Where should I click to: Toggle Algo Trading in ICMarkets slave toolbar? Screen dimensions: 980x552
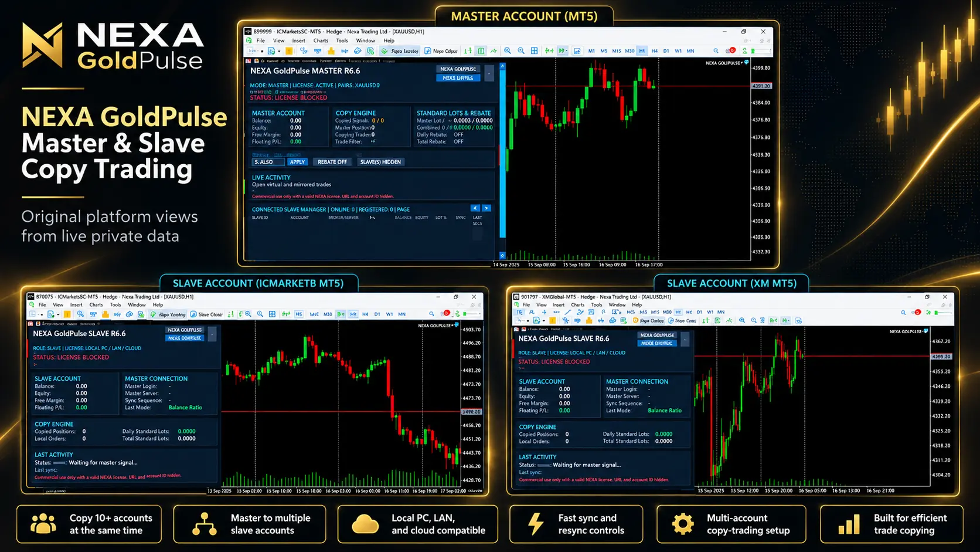(168, 314)
